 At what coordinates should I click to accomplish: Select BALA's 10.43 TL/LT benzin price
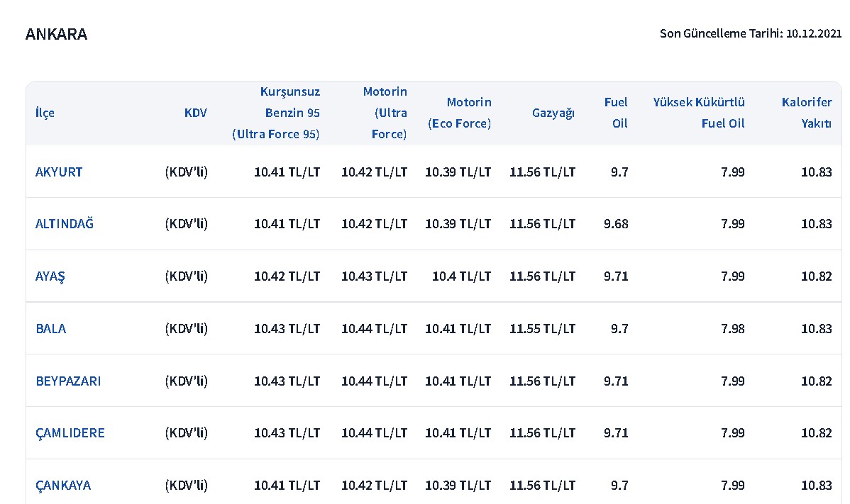287,329
